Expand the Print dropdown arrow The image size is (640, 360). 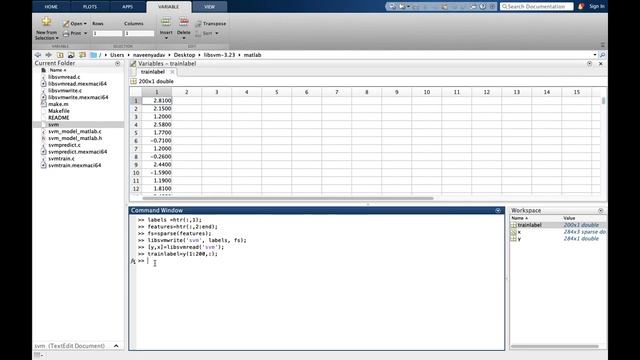pyautogui.click(x=85, y=33)
